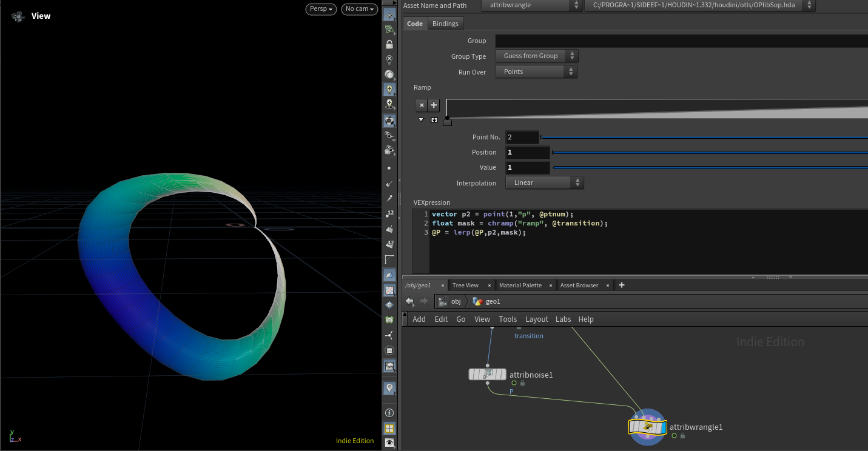Click the lock icon in viewport toolbar

[389, 44]
